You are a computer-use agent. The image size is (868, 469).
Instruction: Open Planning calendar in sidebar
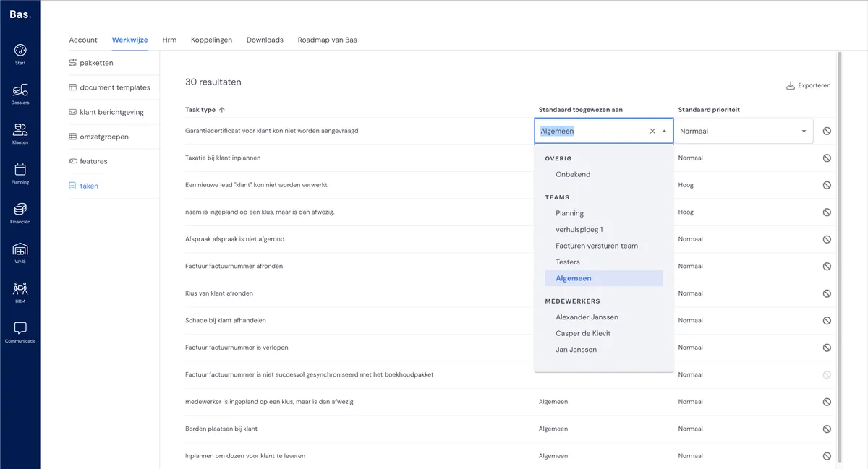pos(20,173)
